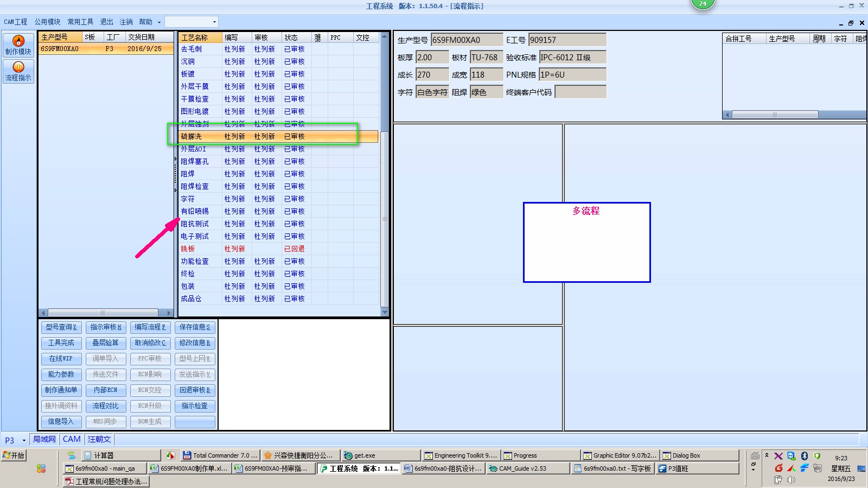Screen dimensions: 868x488
Task: Click the 编写流程F button
Action: tap(150, 327)
